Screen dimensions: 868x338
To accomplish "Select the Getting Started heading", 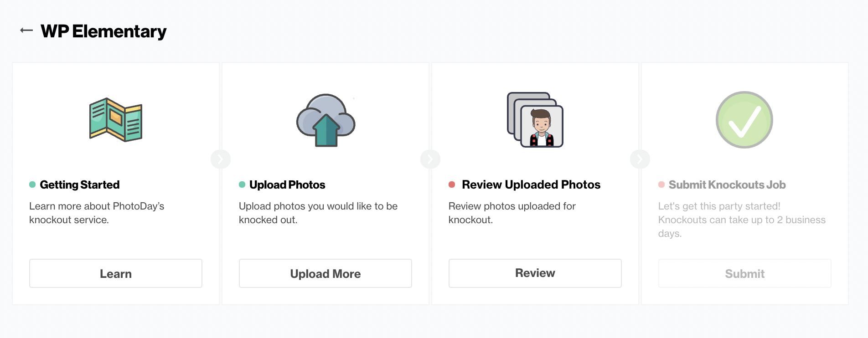I will click(x=80, y=184).
